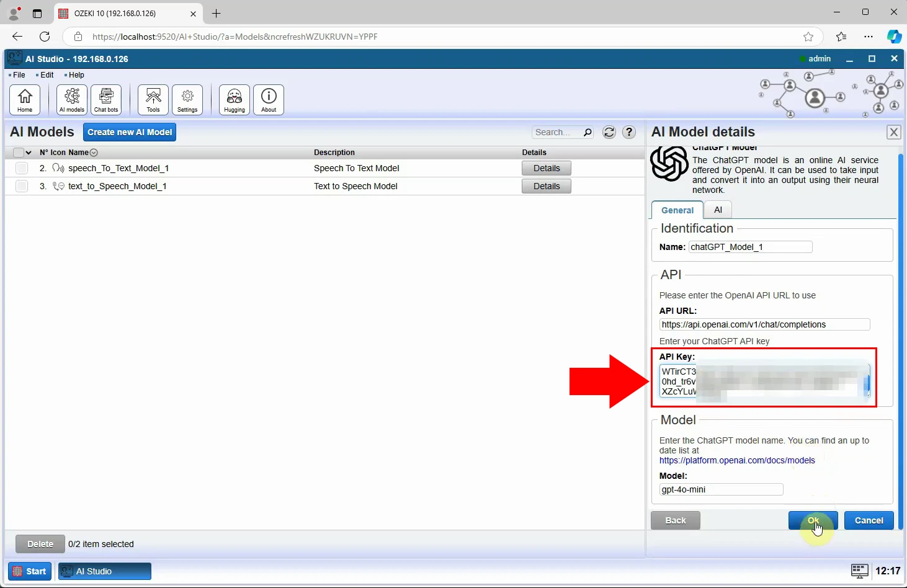Open the browser favorites icon
Viewport: 907px width, 588px height.
[x=841, y=37]
